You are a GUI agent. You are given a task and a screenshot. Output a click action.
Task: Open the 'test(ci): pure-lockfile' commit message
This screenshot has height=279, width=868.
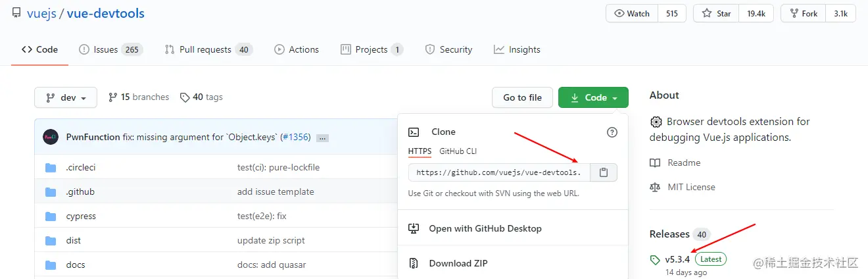point(278,167)
